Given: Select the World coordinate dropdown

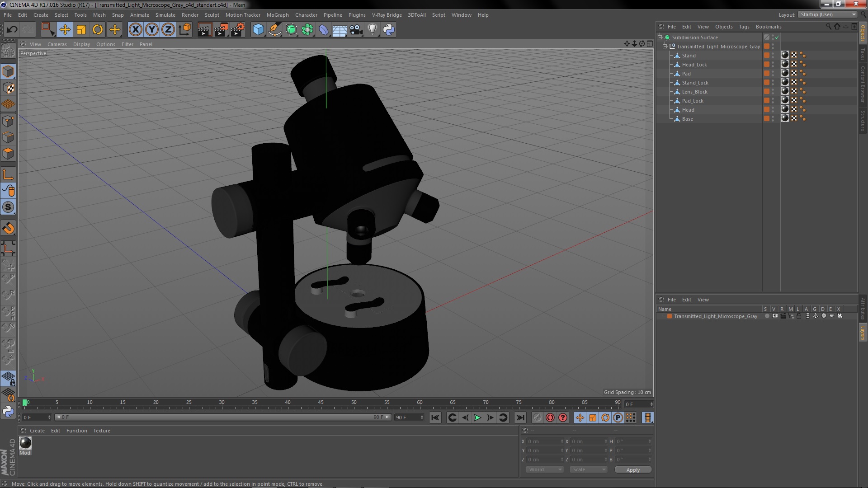Looking at the screenshot, I should [x=543, y=469].
